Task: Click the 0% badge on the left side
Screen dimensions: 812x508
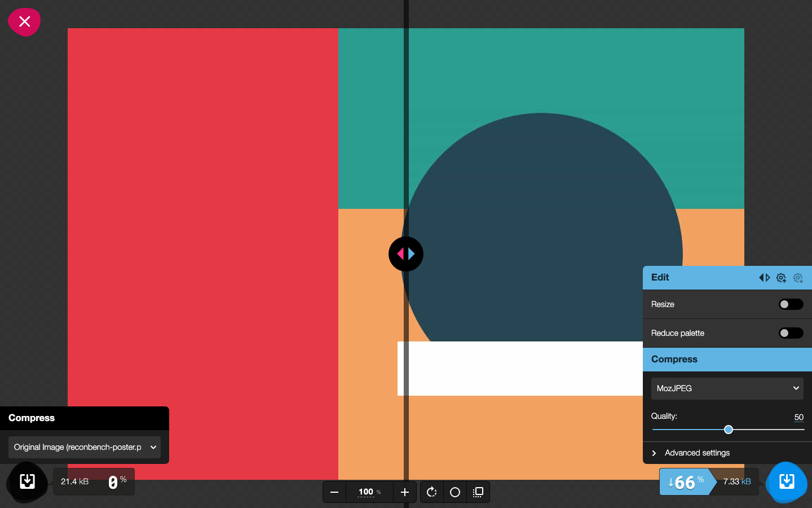Action: click(x=117, y=481)
